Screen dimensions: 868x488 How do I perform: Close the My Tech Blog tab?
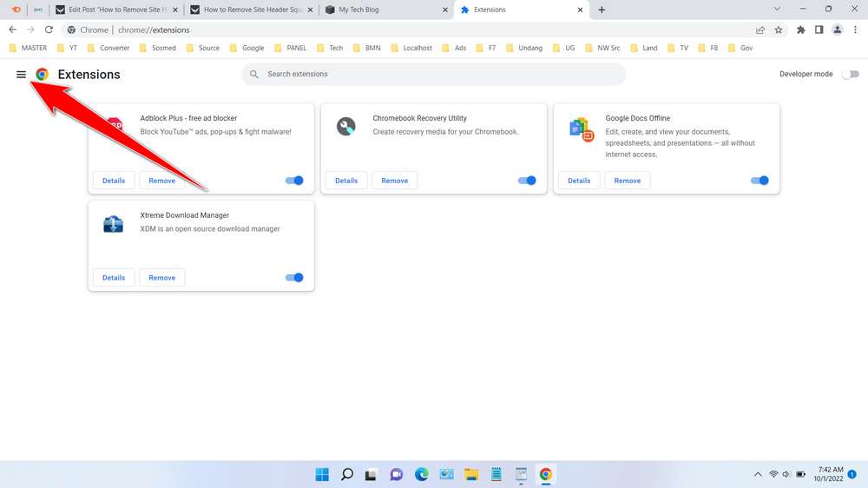[x=445, y=10]
